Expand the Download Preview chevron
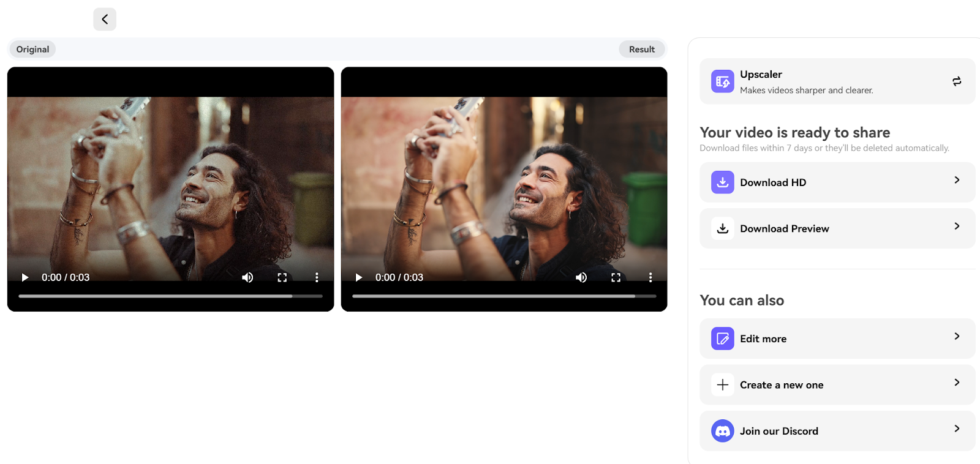980x464 pixels. point(957,226)
